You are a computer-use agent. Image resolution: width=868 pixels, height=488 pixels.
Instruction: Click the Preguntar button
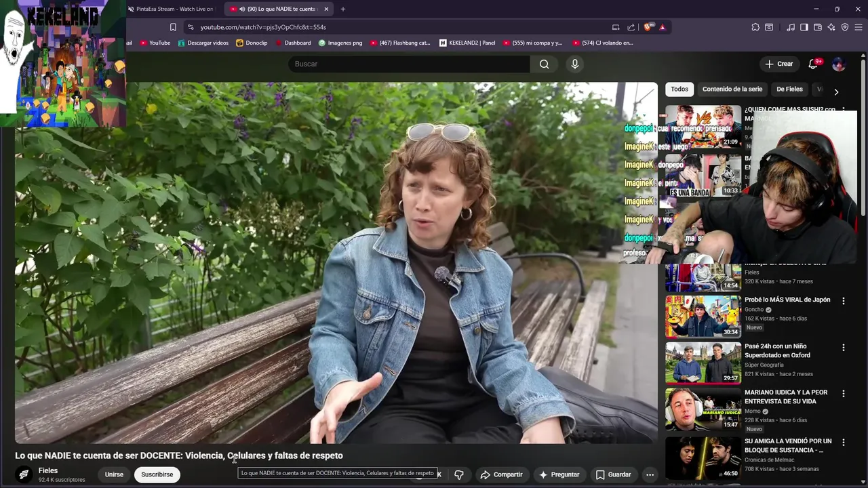tap(559, 474)
